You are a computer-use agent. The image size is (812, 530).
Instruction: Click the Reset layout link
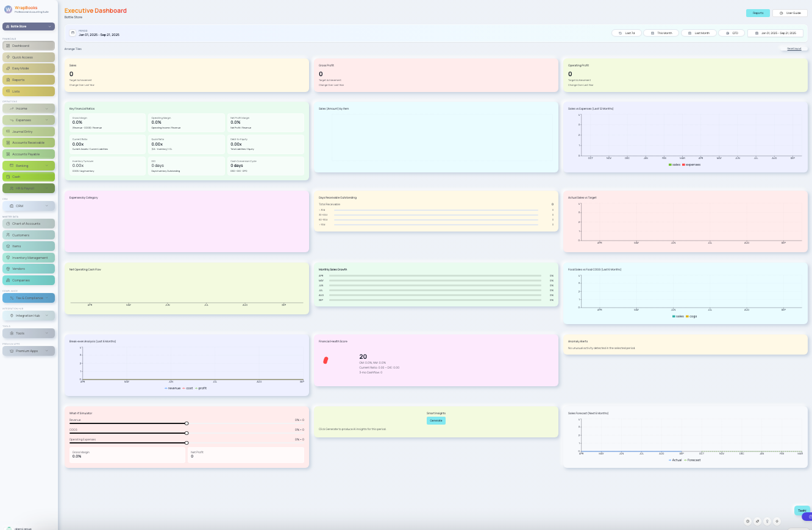click(x=794, y=48)
